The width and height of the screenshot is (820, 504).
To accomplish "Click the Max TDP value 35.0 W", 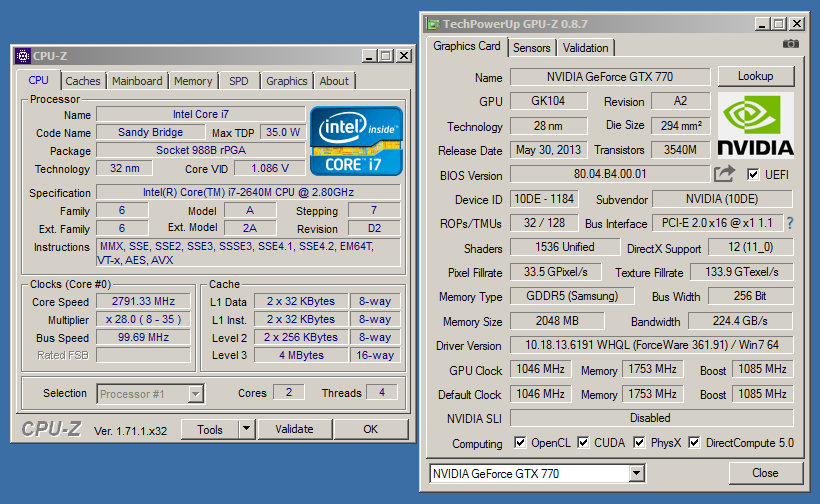I will [283, 132].
